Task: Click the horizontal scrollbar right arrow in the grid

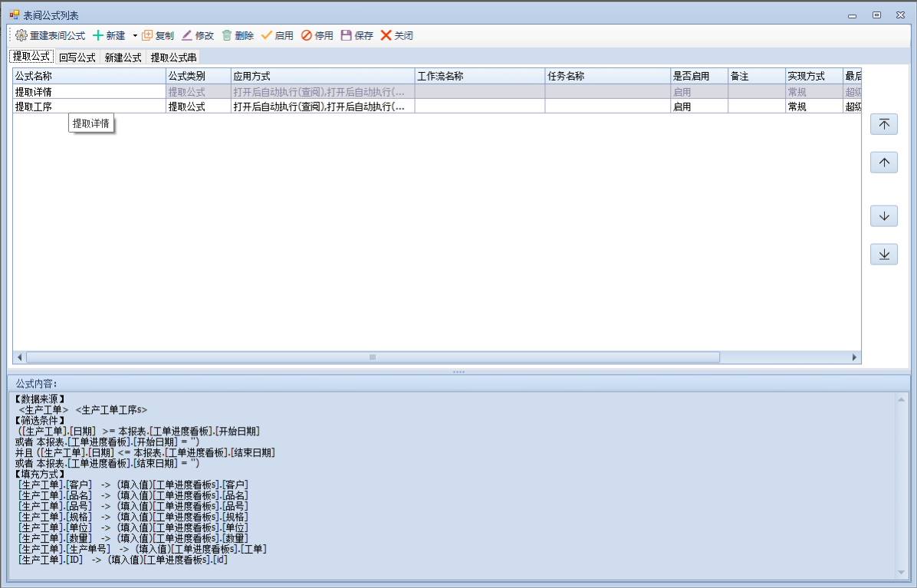Action: point(855,357)
